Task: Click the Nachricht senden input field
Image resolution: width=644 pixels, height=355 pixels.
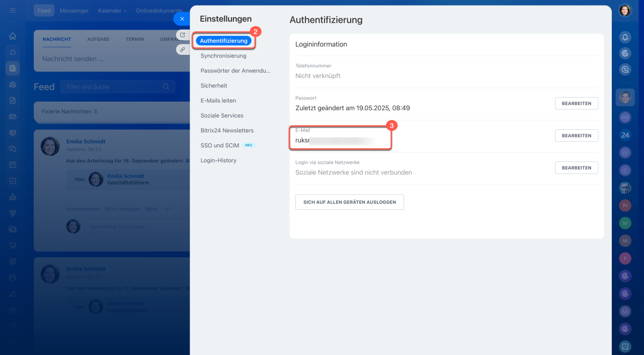Action: 112,59
